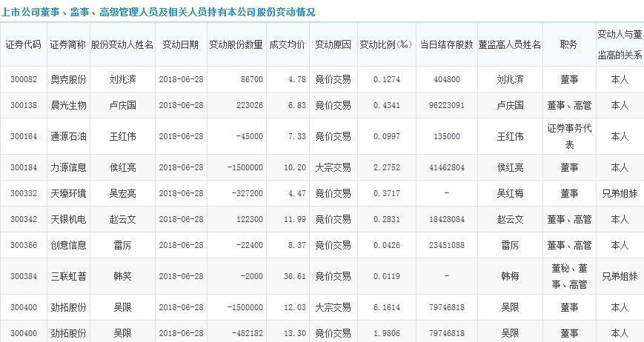Viewport: 644px width, 342px height.
Task: Select position 证券事务代表
Action: coord(569,136)
